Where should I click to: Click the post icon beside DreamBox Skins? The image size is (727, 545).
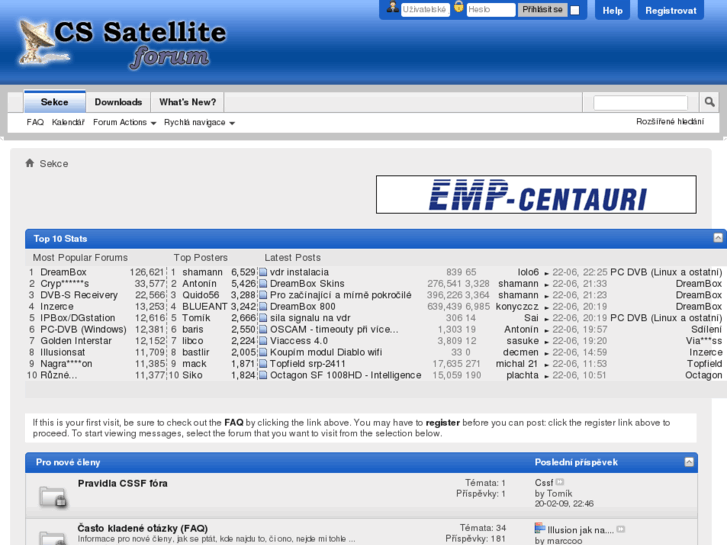[x=263, y=283]
